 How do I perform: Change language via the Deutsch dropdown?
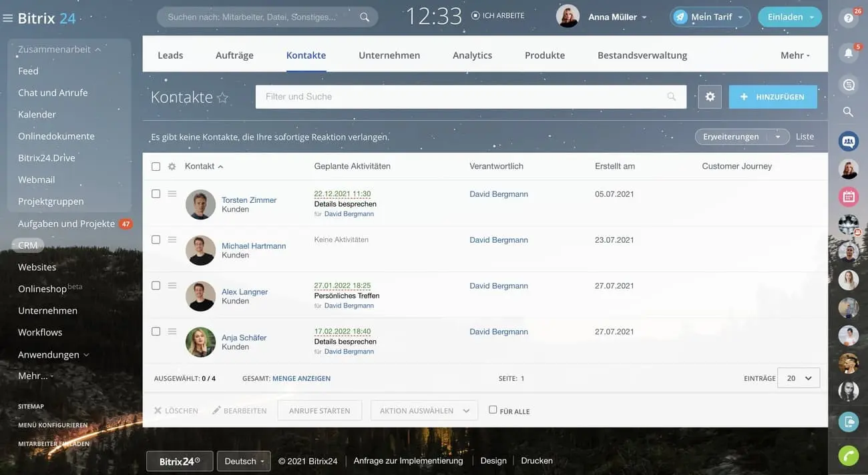(244, 461)
